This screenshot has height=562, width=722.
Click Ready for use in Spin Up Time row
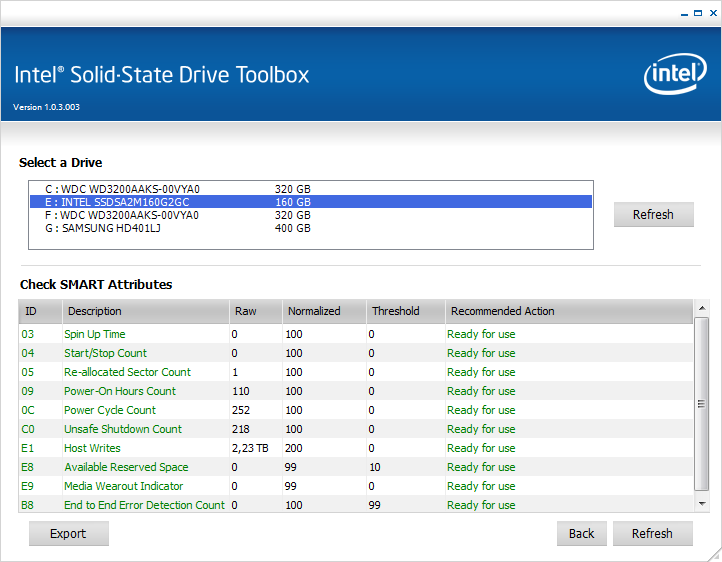pos(481,334)
